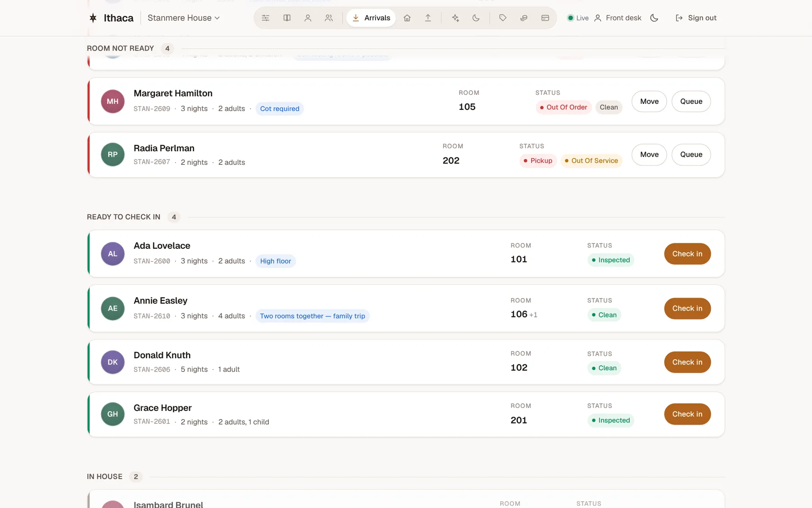Click the +1 beside room 106
Image resolution: width=812 pixels, height=508 pixels.
pyautogui.click(x=533, y=315)
